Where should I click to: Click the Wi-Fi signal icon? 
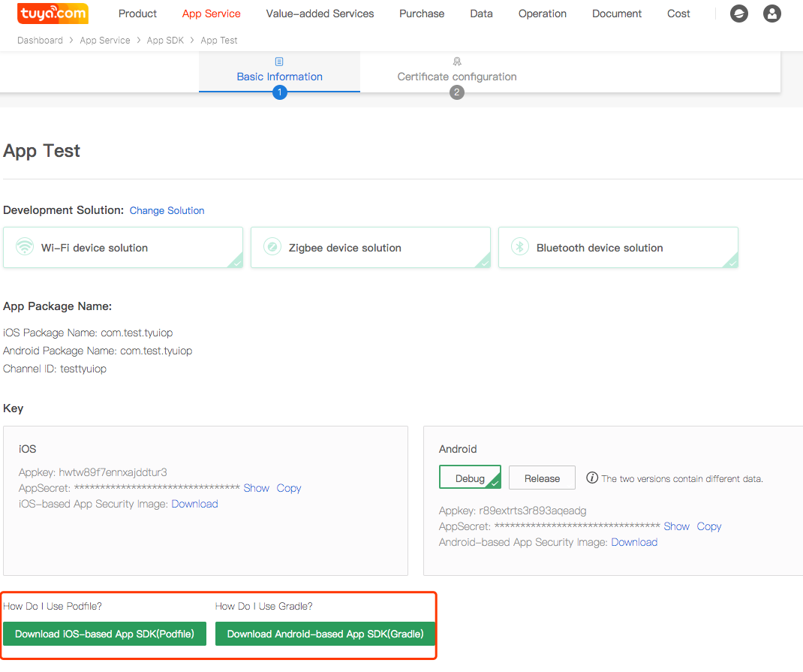tap(25, 246)
